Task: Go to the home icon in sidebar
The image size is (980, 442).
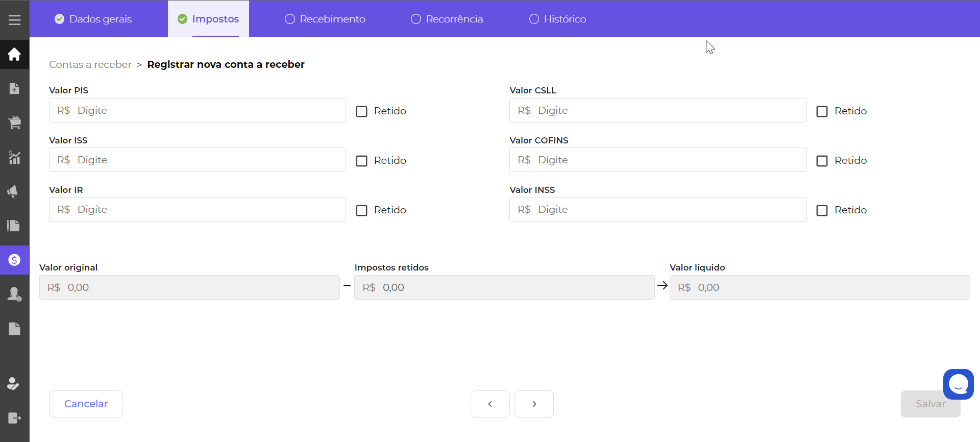Action: (x=14, y=54)
